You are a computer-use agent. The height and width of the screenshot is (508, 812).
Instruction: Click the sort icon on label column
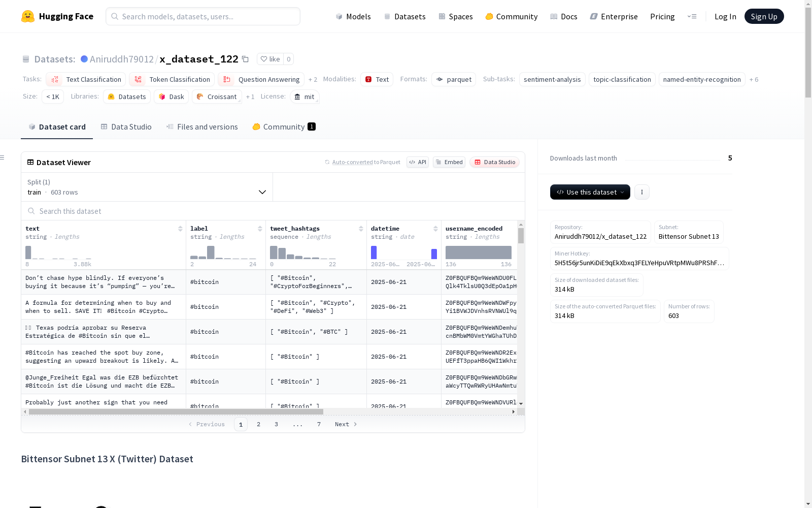tap(260, 229)
